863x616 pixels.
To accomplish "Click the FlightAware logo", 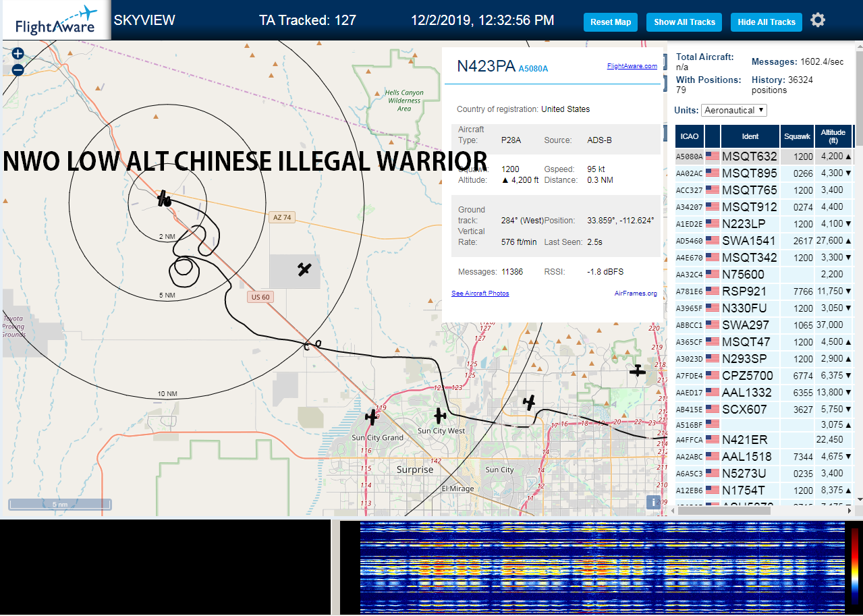I will [55, 20].
